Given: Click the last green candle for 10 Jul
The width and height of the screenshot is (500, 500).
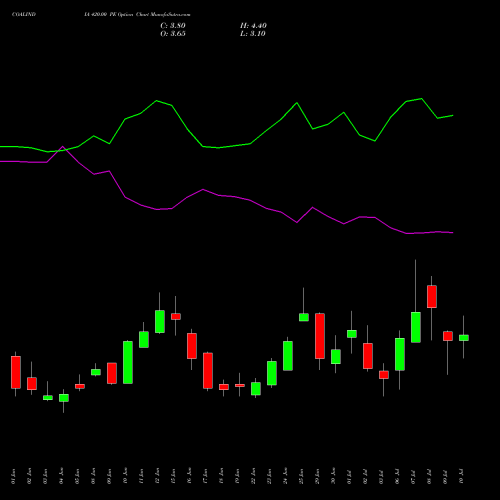Looking at the screenshot, I should coord(464,338).
